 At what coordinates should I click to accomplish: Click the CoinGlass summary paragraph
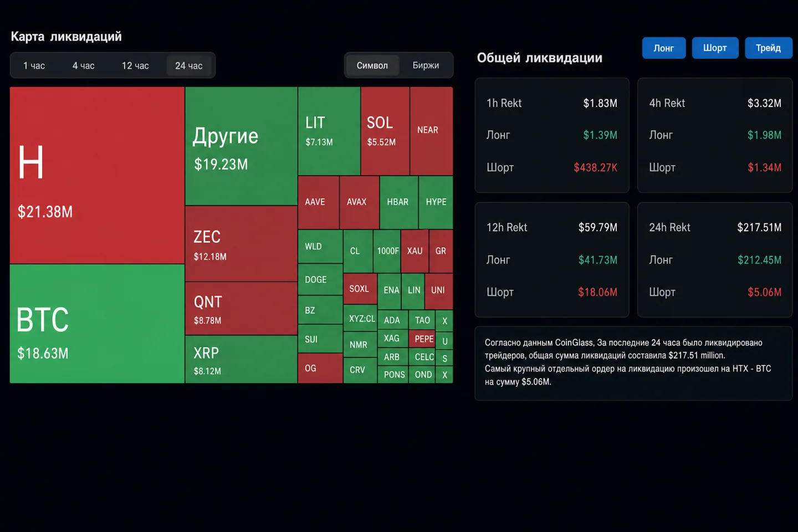point(628,362)
